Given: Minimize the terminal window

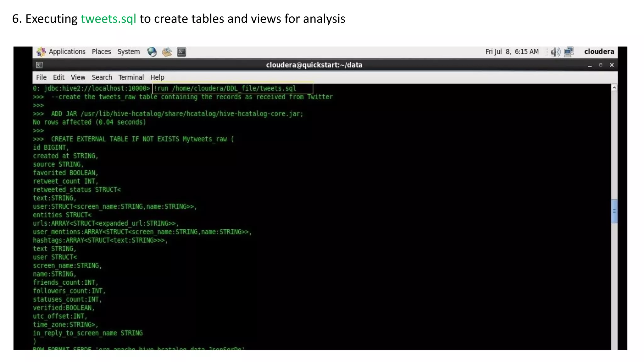Looking at the screenshot, I should [x=590, y=65].
